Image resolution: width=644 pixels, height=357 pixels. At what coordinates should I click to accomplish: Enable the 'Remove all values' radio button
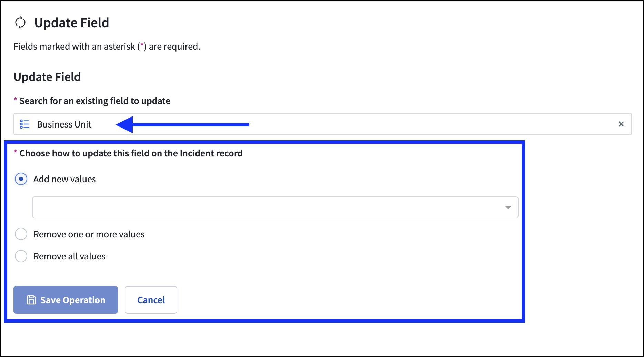[x=21, y=256]
